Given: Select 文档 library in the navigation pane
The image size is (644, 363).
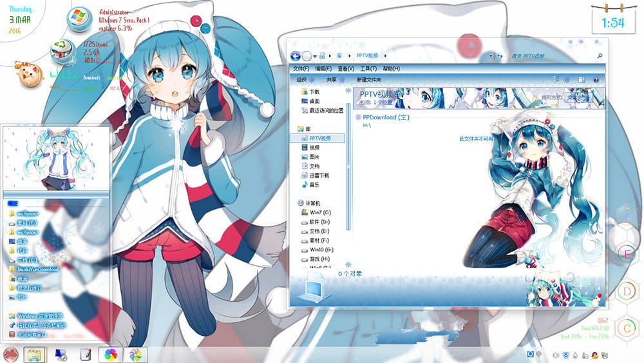Looking at the screenshot, I should tap(310, 166).
